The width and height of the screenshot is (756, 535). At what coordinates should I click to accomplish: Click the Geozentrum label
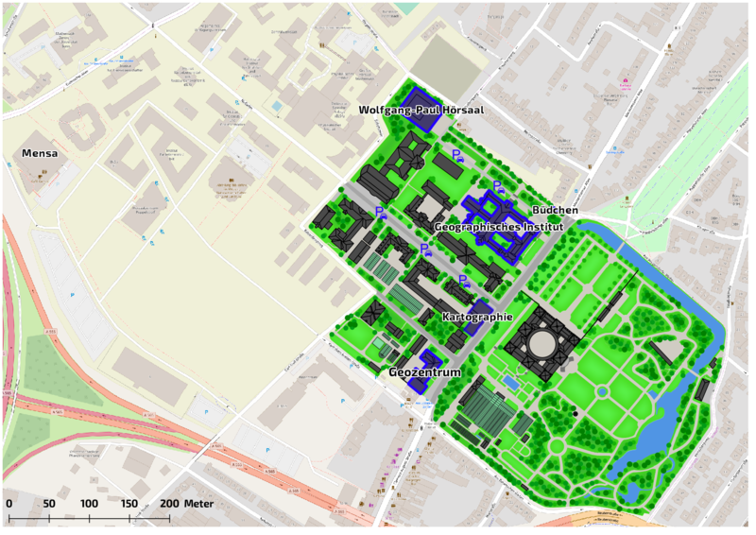[424, 373]
